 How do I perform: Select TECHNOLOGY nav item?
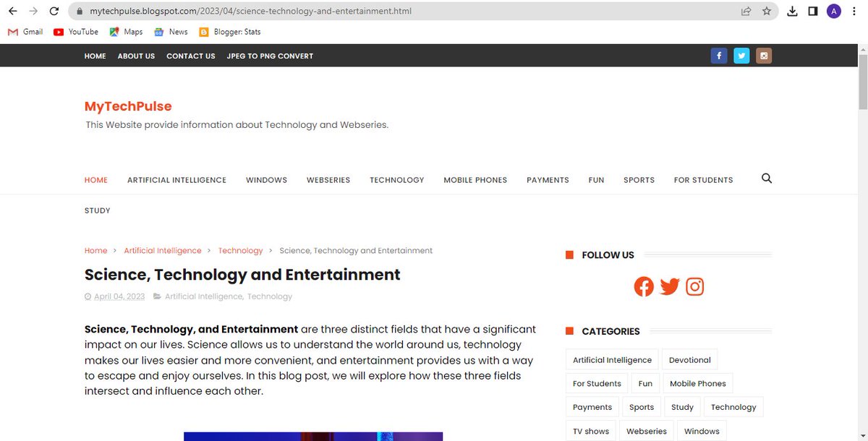(x=397, y=180)
